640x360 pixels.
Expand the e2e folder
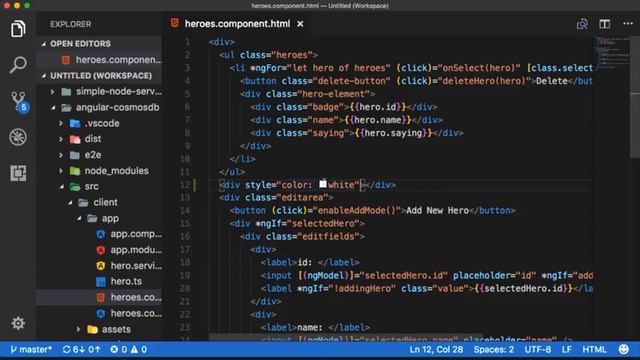click(100, 155)
